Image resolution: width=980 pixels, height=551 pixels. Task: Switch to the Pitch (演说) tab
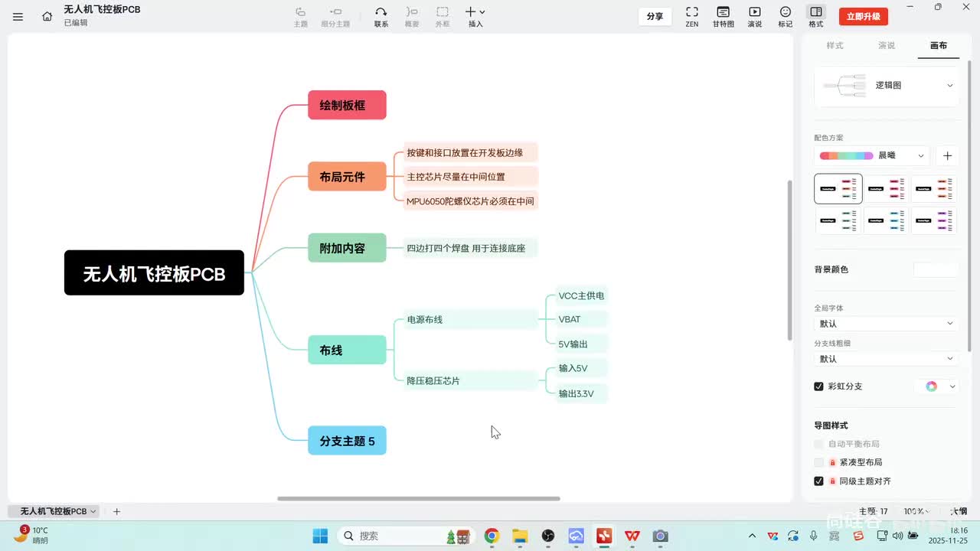click(x=887, y=46)
